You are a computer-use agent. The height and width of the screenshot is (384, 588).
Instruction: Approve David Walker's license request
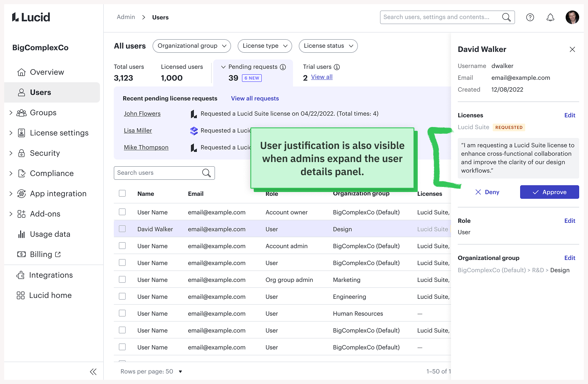coord(550,192)
